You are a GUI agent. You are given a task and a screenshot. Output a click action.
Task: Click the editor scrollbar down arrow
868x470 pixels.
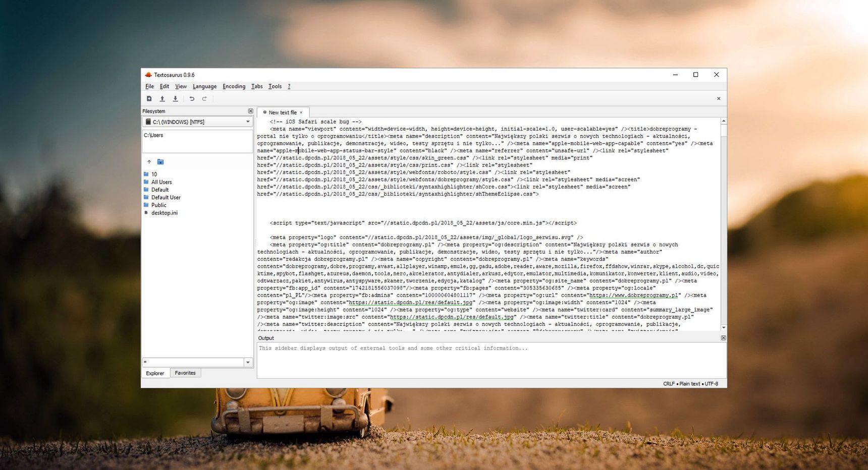tap(723, 328)
